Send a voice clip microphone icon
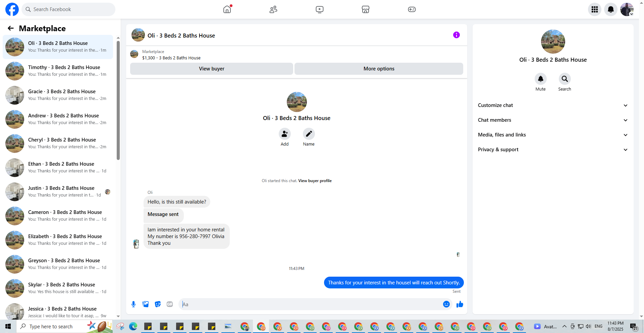This screenshot has width=644, height=333. click(133, 304)
